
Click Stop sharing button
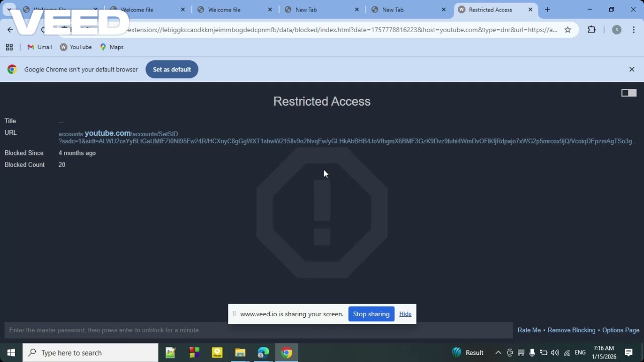point(371,314)
